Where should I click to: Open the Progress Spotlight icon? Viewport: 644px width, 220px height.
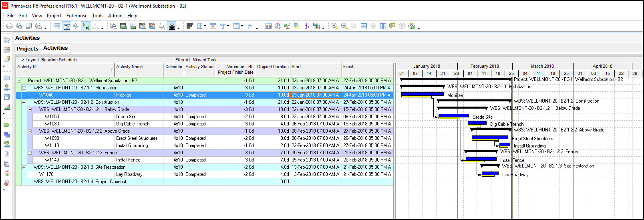coord(297,26)
